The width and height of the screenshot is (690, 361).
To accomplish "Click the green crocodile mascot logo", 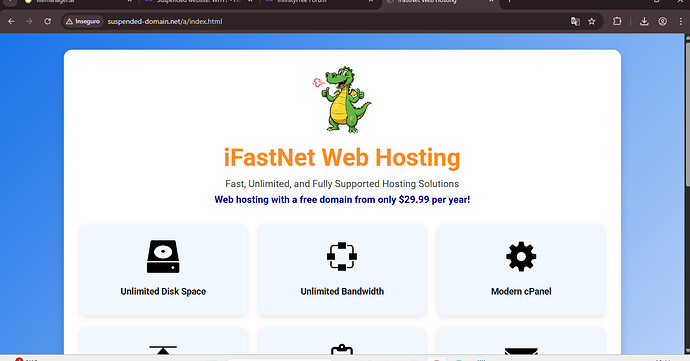I will 342,99.
